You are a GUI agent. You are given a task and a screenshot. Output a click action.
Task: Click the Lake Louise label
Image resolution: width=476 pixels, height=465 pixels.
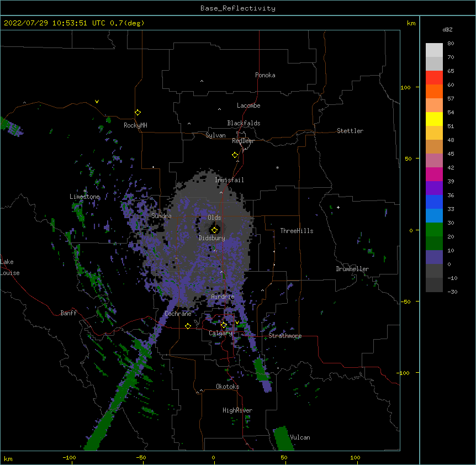pos(9,267)
